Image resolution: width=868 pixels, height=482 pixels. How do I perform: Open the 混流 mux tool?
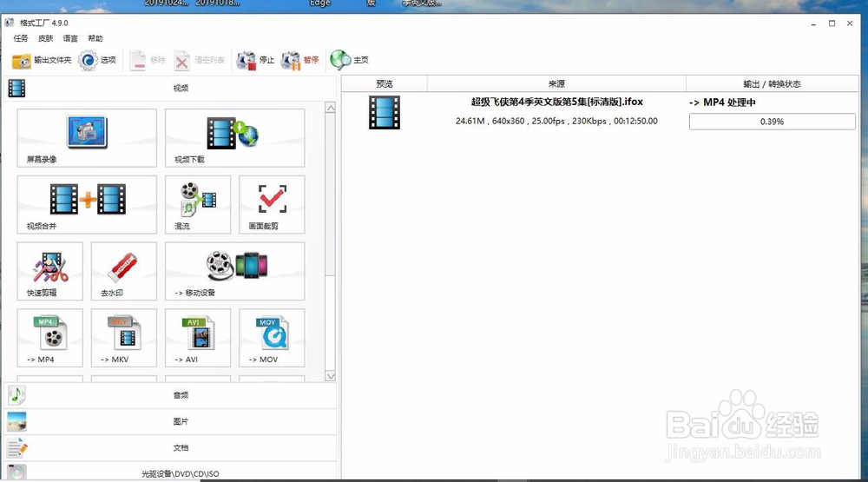click(x=198, y=204)
